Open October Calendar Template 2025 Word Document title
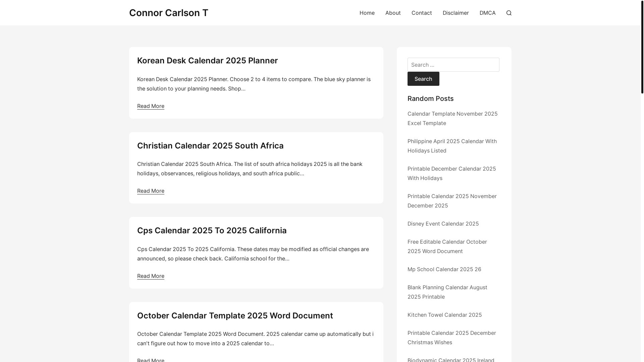Screen dimensions: 644x362 pos(235,316)
